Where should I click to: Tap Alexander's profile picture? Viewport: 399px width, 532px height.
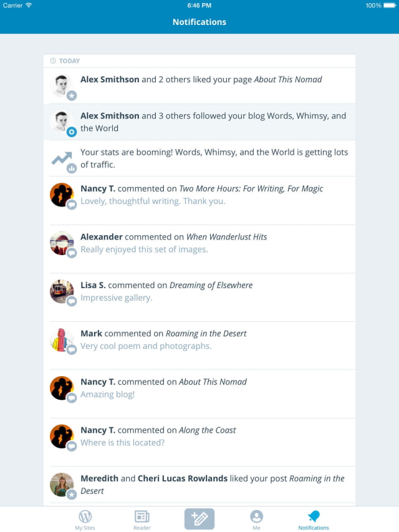pos(62,243)
